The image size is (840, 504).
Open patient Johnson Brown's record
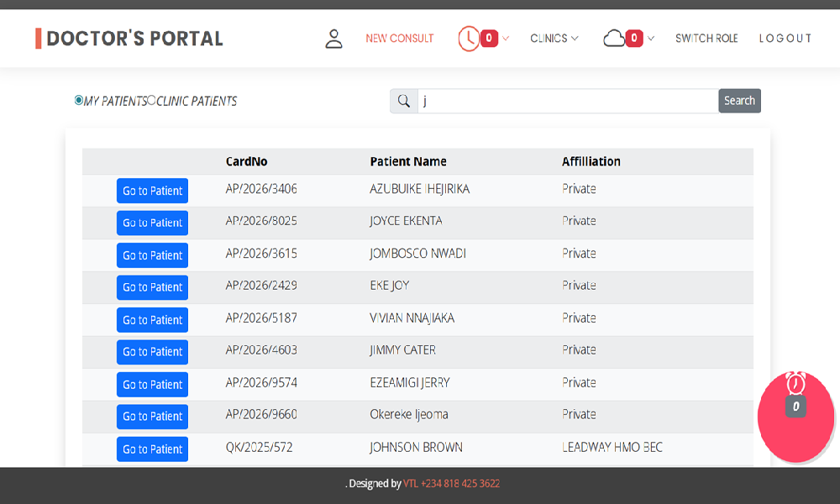tap(152, 449)
